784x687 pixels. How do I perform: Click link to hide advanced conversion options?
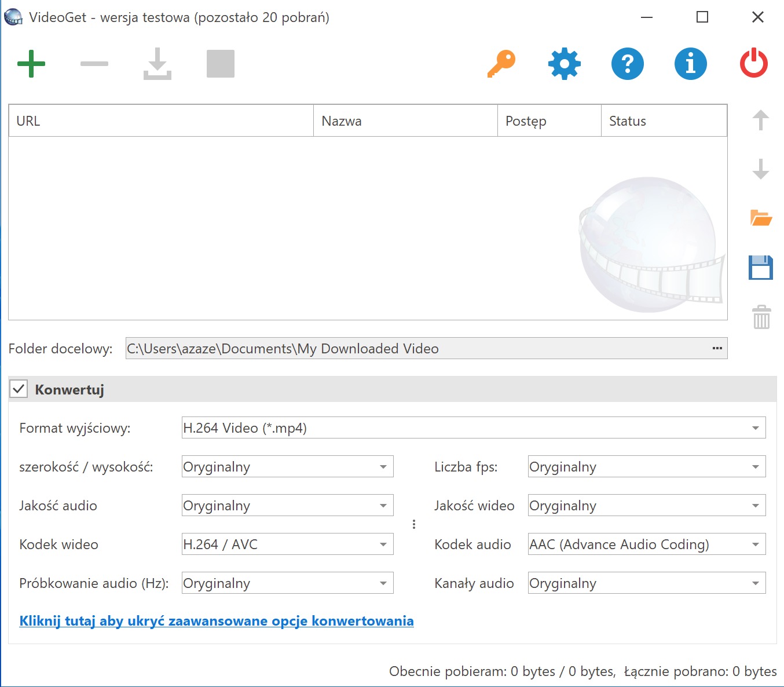217,621
